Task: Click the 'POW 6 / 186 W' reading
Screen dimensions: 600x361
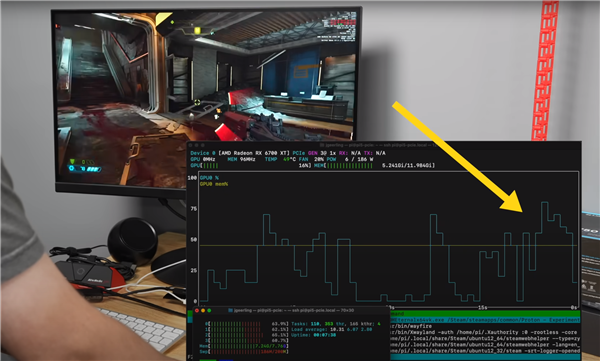Action: coord(350,159)
